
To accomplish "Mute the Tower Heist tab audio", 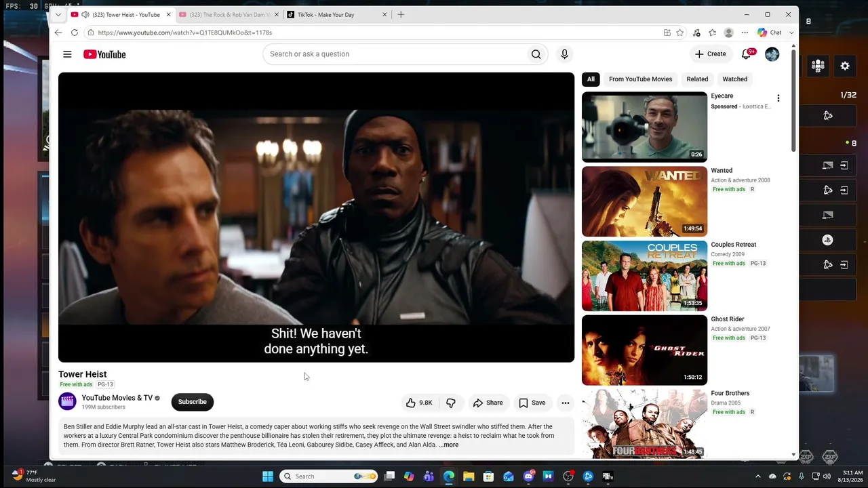I will (x=85, y=14).
